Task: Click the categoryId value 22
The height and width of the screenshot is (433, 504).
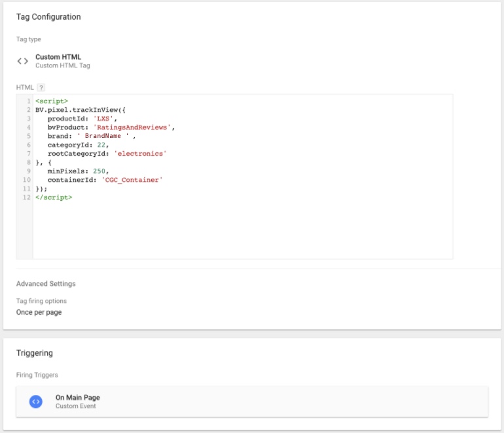Action: 101,145
